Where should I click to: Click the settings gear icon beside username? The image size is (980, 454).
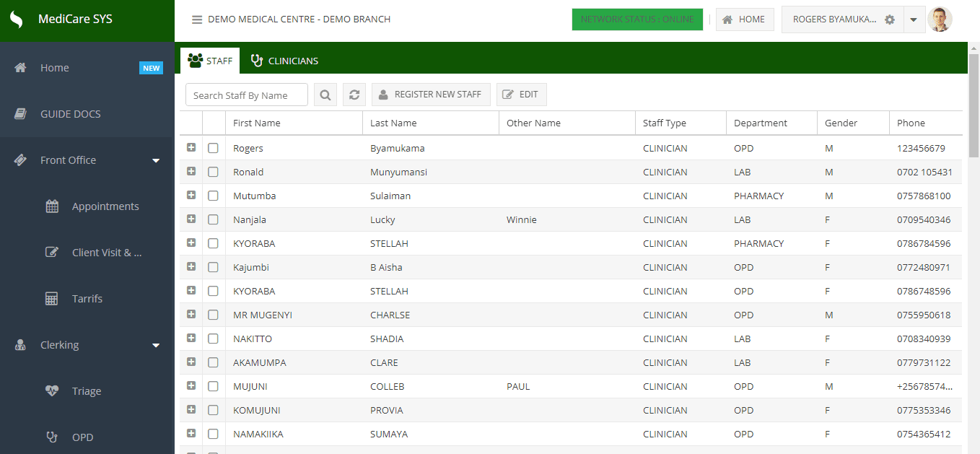point(890,19)
